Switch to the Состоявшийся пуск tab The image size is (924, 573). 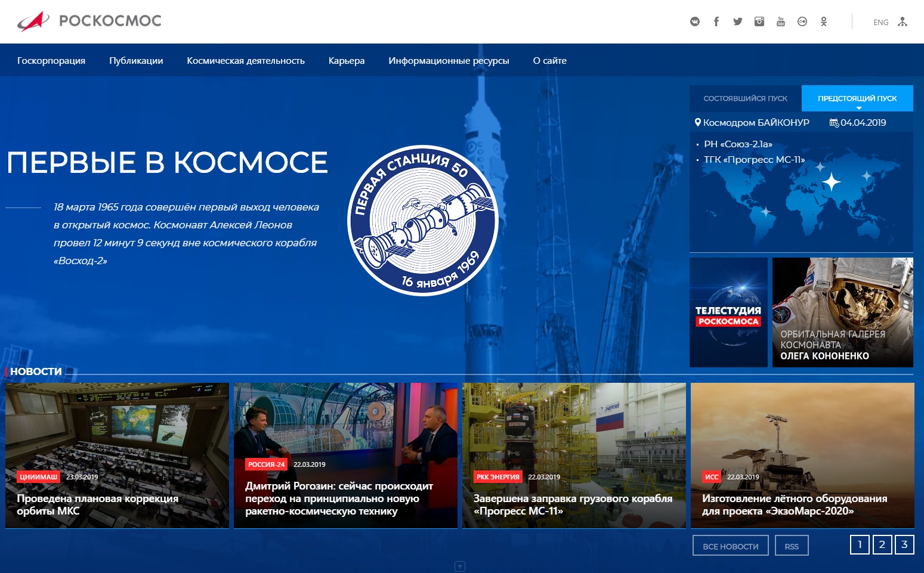[x=746, y=98]
